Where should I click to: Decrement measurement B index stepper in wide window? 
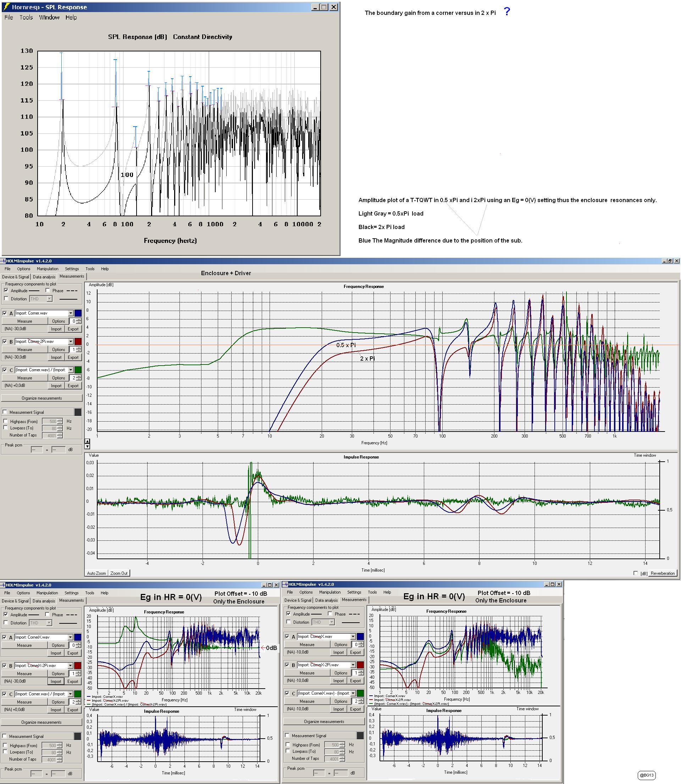coord(79,351)
